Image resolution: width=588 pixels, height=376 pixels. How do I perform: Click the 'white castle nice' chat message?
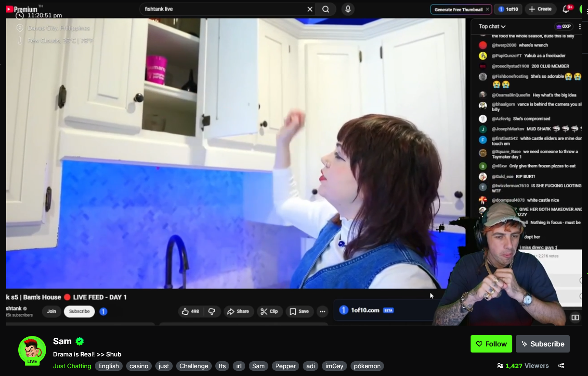tap(543, 200)
